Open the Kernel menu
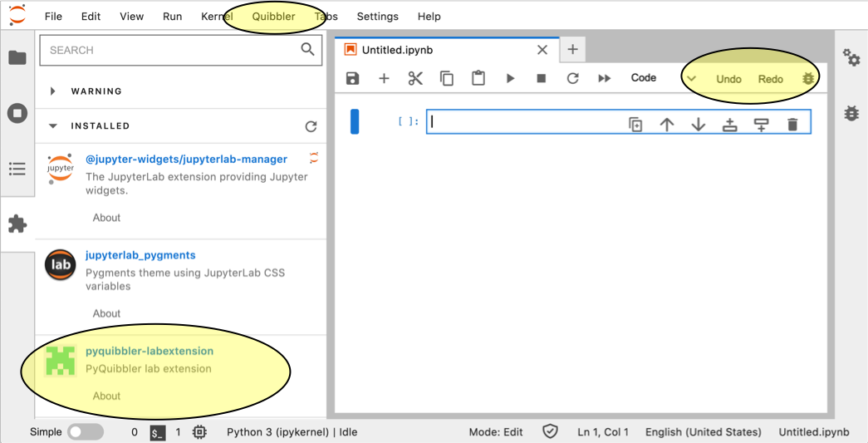Image resolution: width=868 pixels, height=443 pixels. tap(217, 17)
